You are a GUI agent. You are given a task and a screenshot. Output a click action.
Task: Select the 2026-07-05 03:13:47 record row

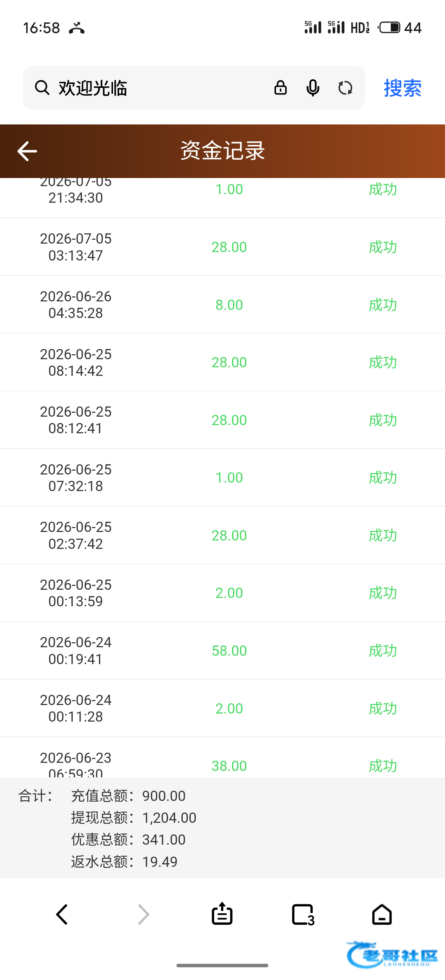(222, 247)
